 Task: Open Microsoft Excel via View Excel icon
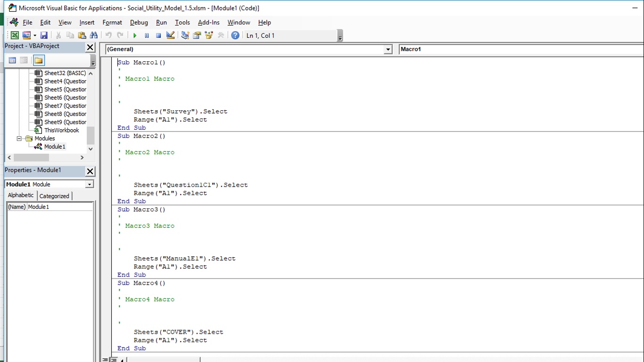tap(15, 35)
